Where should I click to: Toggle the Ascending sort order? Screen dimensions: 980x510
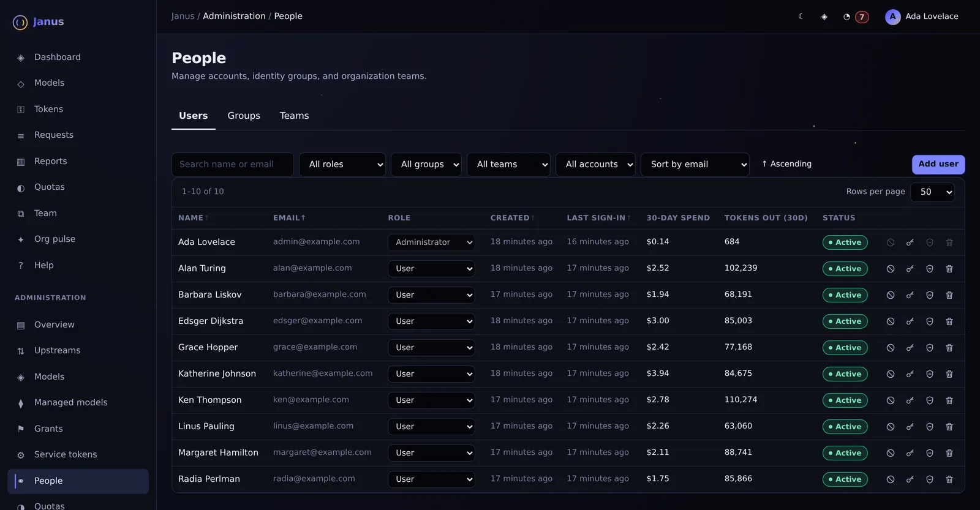pos(787,164)
